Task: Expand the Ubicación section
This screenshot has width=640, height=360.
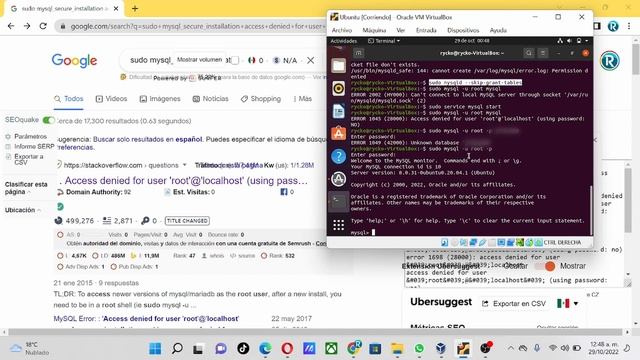Action: (x=22, y=210)
